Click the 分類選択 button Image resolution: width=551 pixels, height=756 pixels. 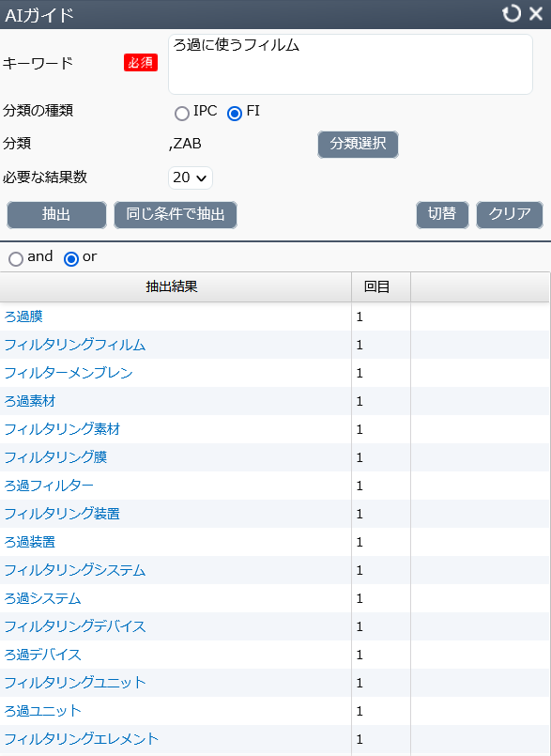tap(358, 145)
